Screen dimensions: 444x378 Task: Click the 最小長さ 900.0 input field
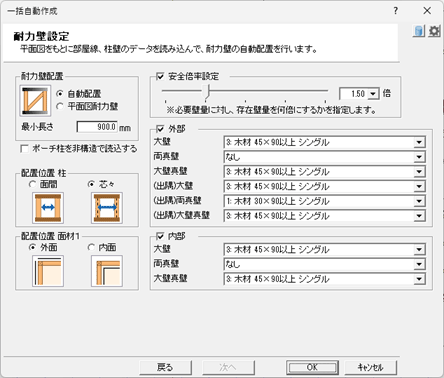(97, 127)
